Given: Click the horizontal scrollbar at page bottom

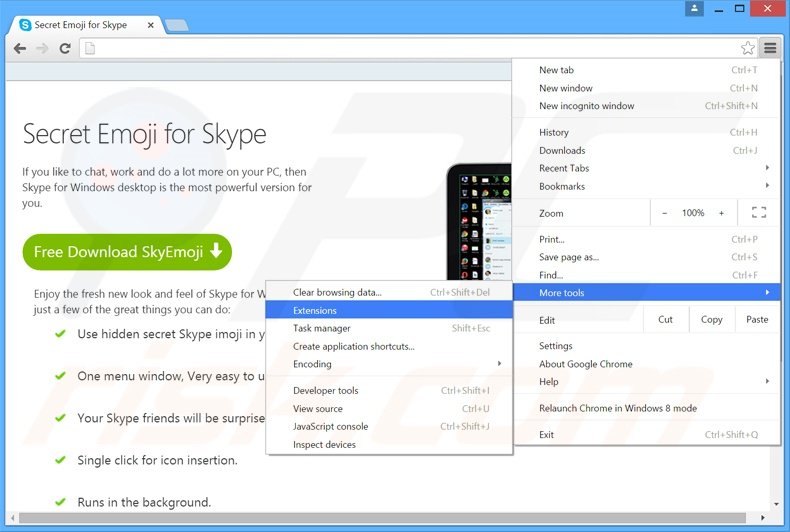Looking at the screenshot, I should coord(382,518).
